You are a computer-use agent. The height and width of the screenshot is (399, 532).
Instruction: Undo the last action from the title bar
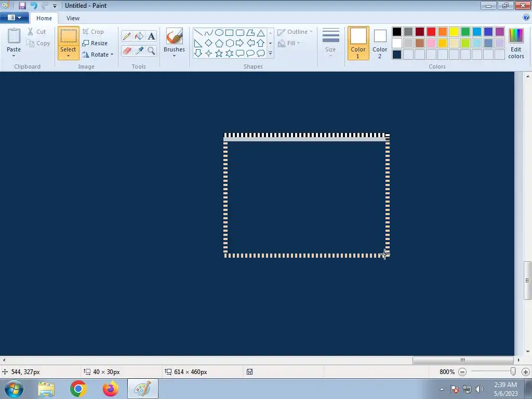click(34, 5)
